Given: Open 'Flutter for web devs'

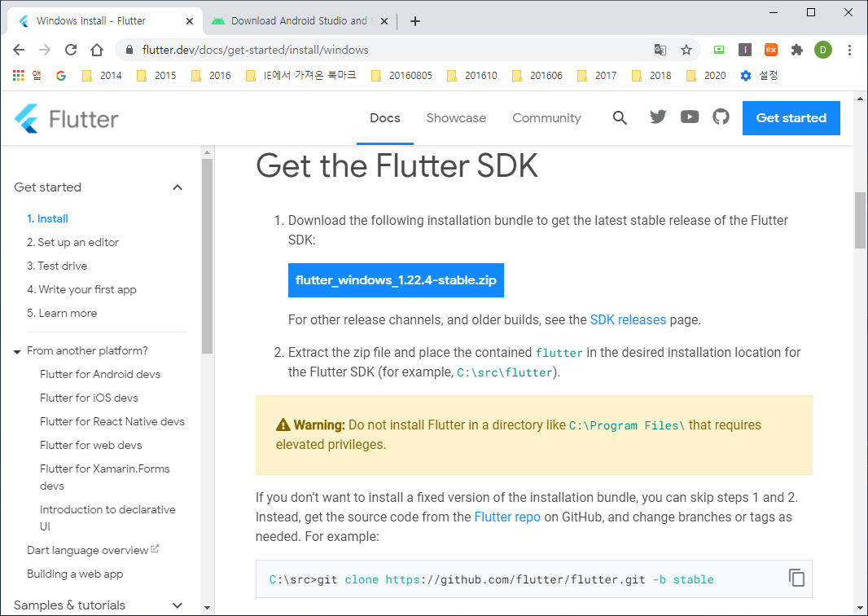Looking at the screenshot, I should [x=90, y=446].
